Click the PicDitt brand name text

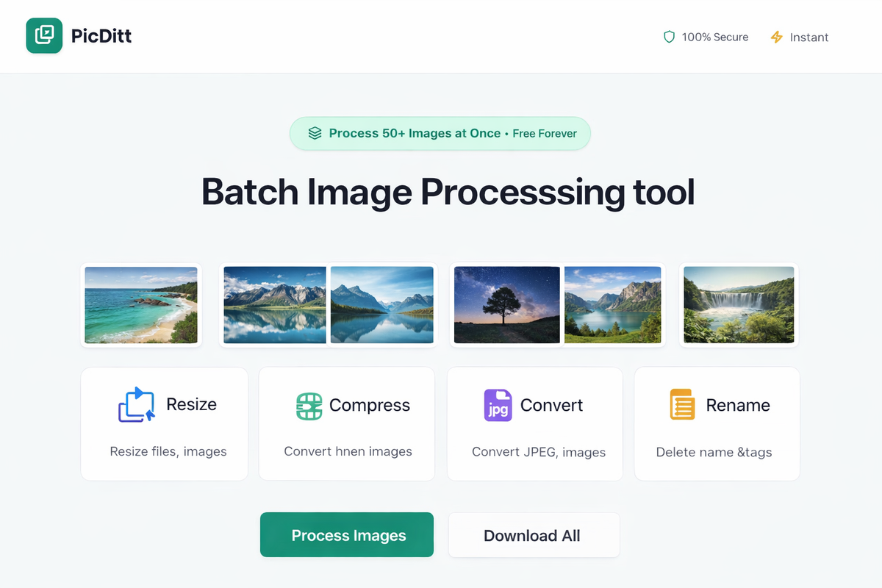[x=101, y=35]
